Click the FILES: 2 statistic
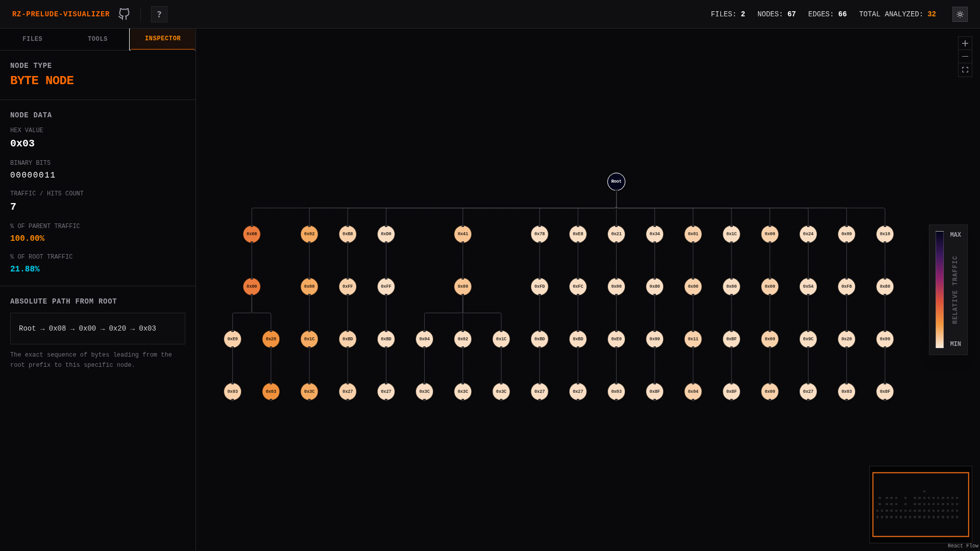The width and height of the screenshot is (980, 551). pos(728,14)
